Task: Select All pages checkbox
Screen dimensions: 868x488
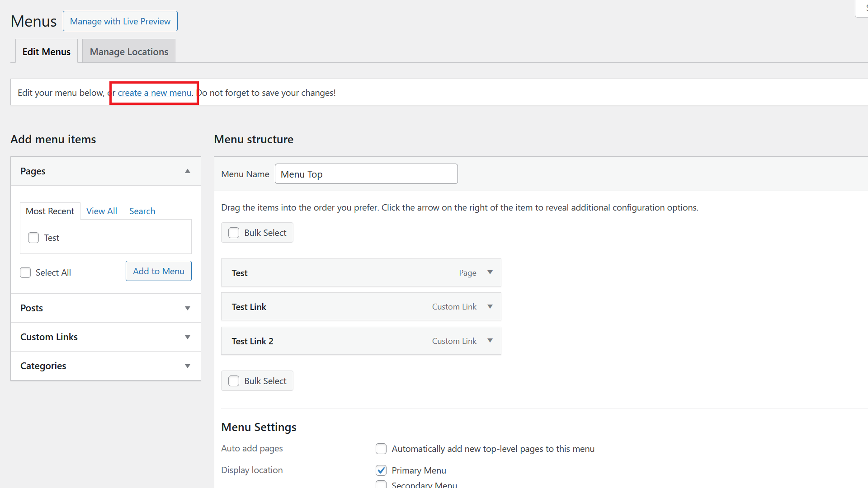Action: [25, 272]
